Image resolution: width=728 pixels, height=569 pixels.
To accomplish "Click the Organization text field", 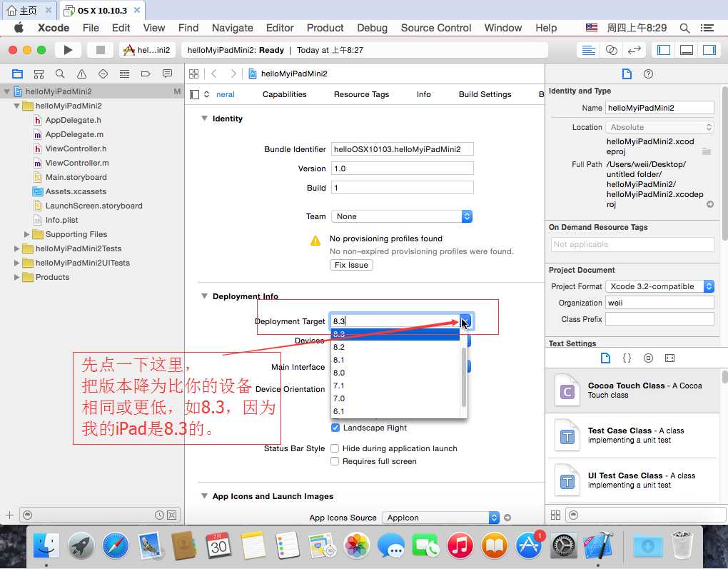I will point(659,303).
